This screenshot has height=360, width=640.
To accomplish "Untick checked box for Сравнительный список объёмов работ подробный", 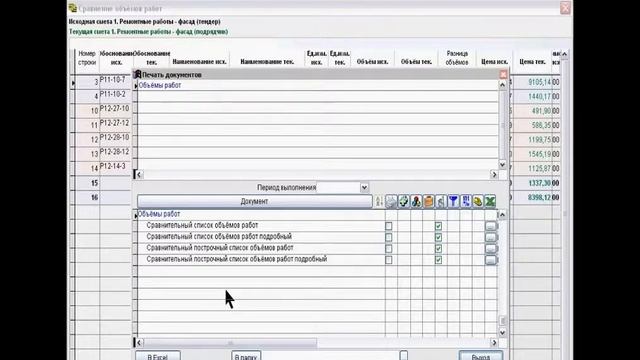I will (x=438, y=237).
